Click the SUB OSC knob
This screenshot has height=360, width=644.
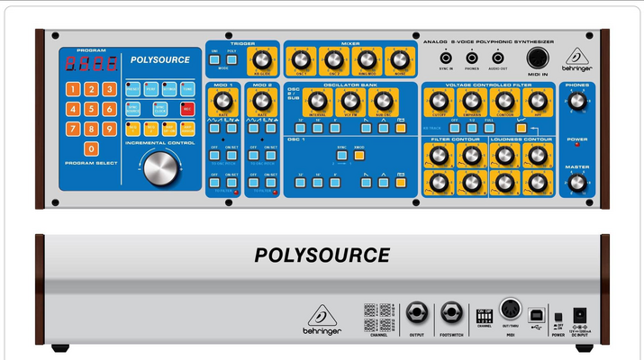(383, 101)
